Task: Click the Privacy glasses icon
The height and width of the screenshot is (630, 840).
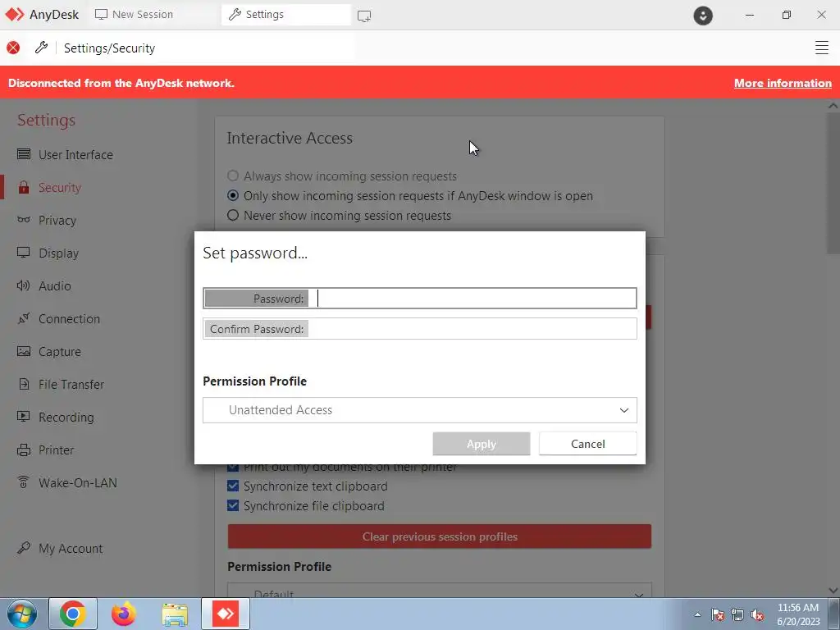Action: point(24,220)
